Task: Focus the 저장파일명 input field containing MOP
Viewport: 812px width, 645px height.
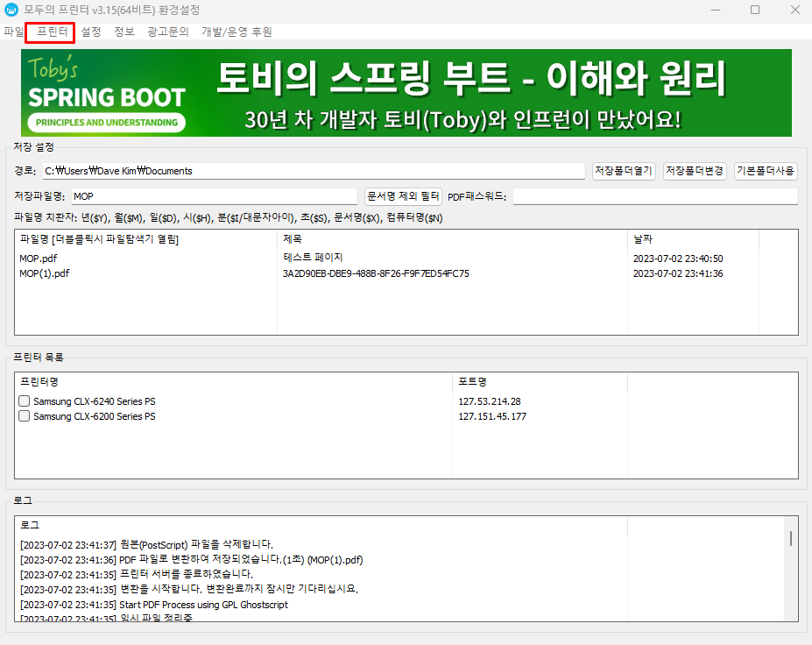Action: pyautogui.click(x=215, y=196)
